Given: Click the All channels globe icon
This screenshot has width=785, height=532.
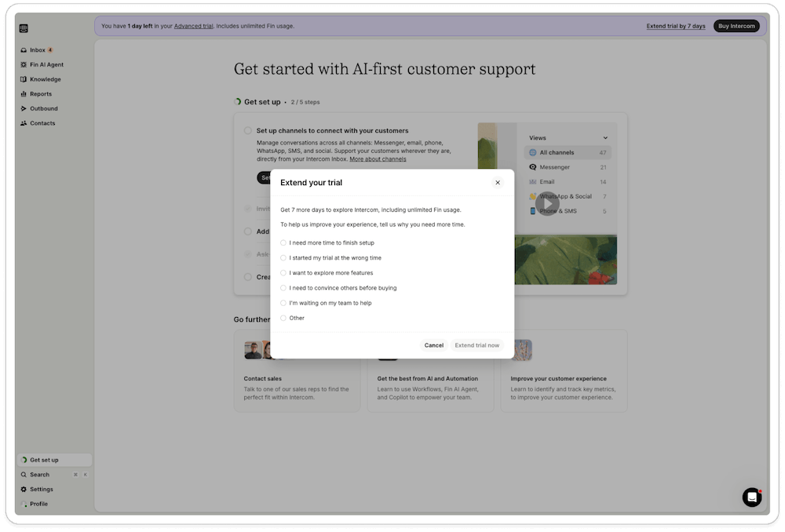Looking at the screenshot, I should coord(533,153).
